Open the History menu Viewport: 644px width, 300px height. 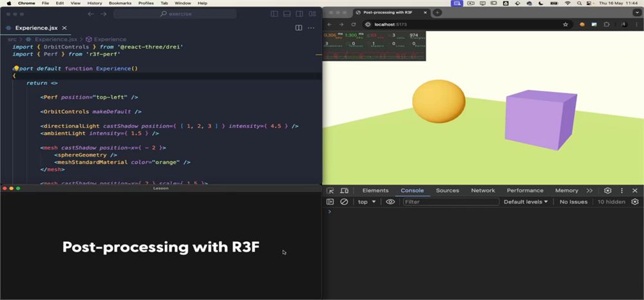coord(95,3)
